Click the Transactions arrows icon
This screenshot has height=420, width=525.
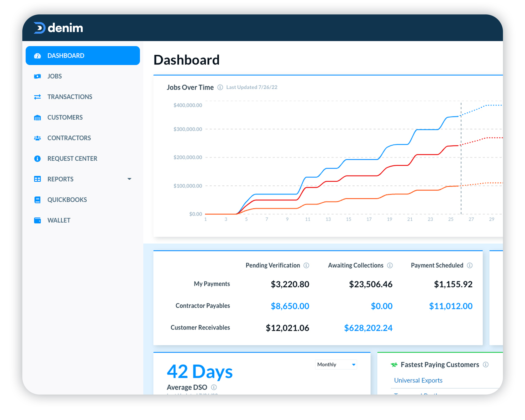(38, 97)
